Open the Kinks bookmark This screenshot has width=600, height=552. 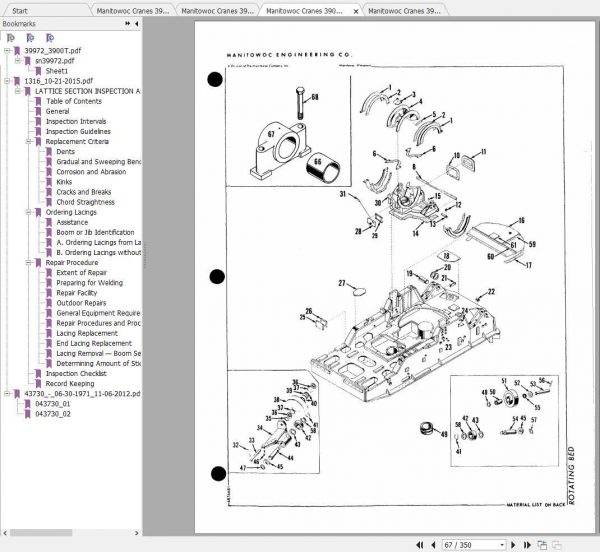coord(64,182)
